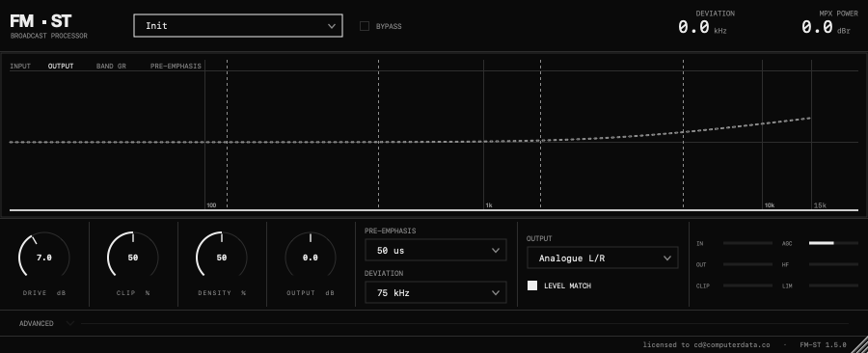
Task: Click the LIM meter bar
Action: [x=833, y=285]
